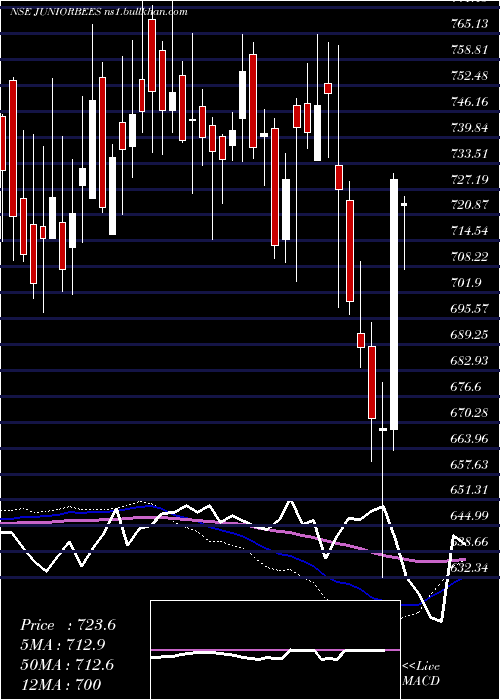Screen dimensions: 500x700
Task: Click the 12MA : 700 readout
Action: click(60, 684)
